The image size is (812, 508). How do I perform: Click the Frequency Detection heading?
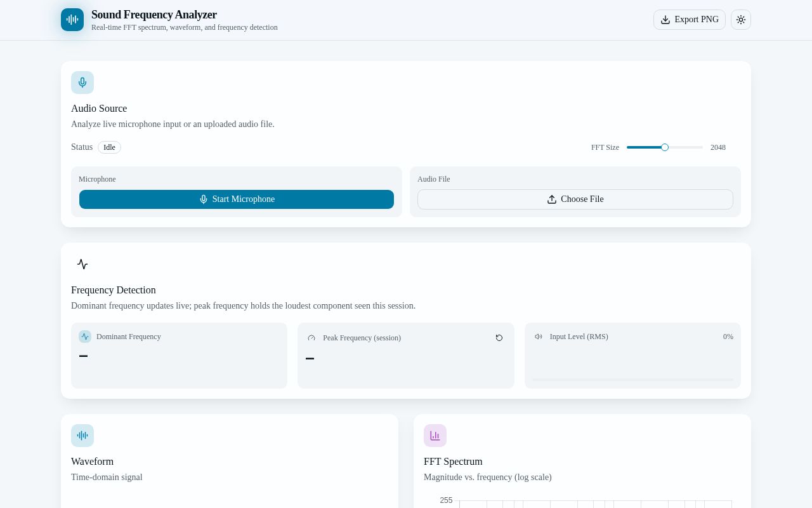[114, 290]
